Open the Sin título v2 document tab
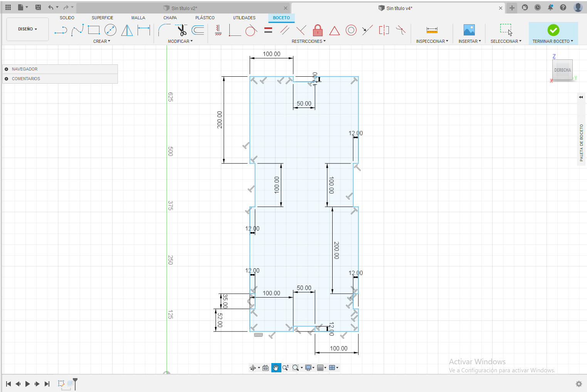 point(184,8)
